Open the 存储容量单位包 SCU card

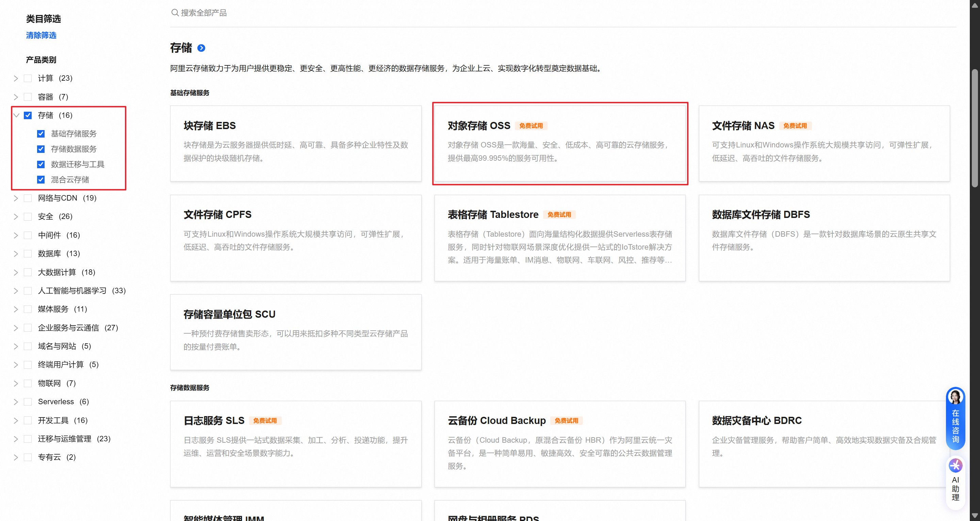[x=296, y=332]
